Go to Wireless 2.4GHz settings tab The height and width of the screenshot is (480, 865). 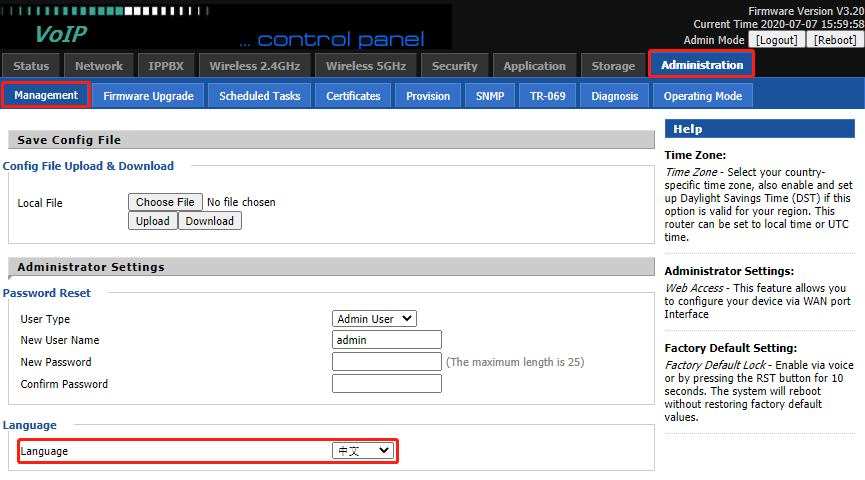tap(254, 66)
